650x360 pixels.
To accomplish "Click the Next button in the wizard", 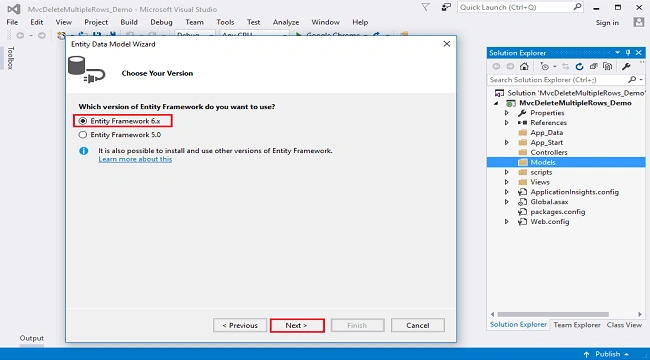I will [x=297, y=326].
